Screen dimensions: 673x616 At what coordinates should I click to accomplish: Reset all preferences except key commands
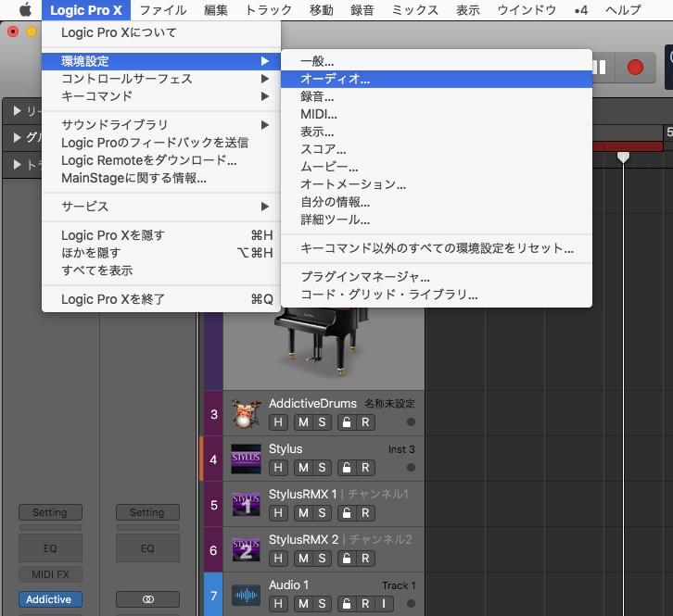pos(437,248)
